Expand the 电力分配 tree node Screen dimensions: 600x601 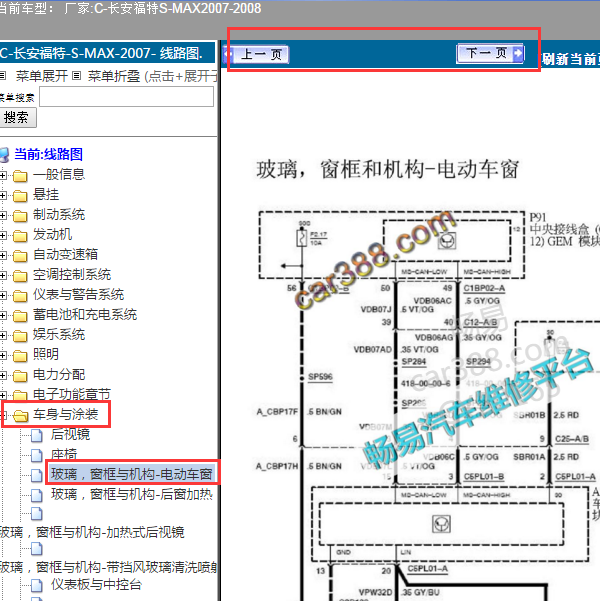3,375
